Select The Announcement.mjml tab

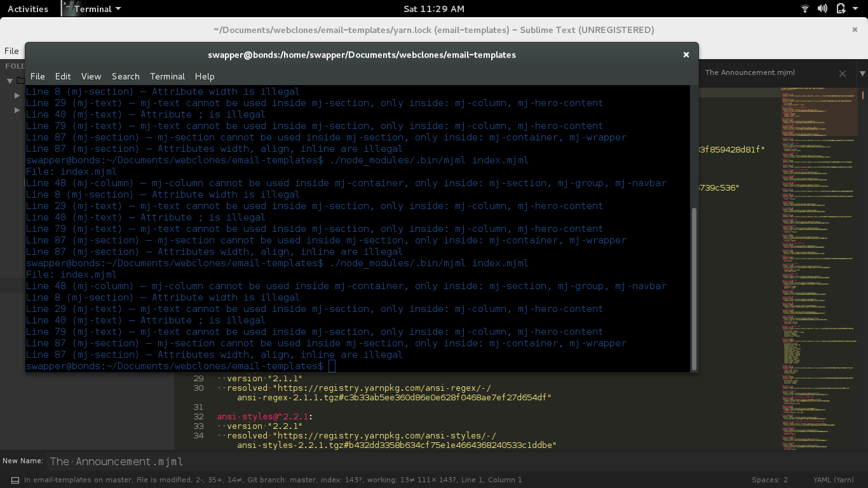(750, 72)
